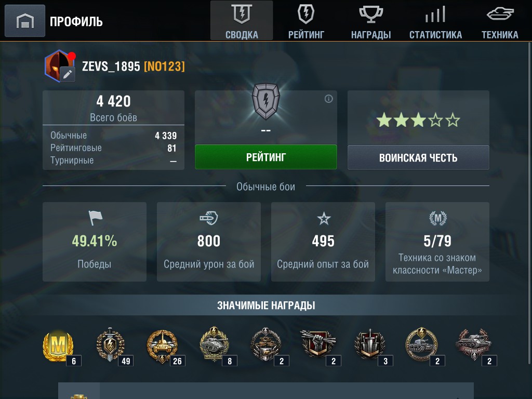Open rating info icon
532x399 pixels.
pyautogui.click(x=328, y=99)
